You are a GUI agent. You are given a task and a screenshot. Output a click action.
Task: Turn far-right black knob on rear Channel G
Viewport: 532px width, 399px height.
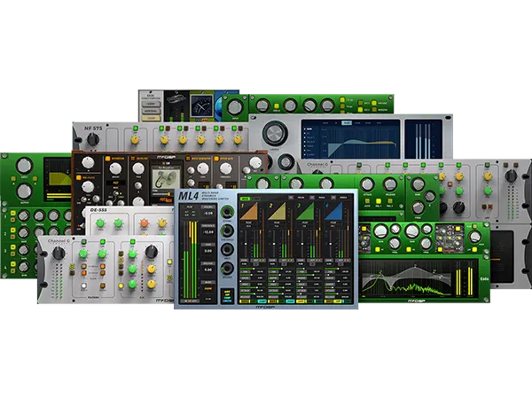pos(511,176)
